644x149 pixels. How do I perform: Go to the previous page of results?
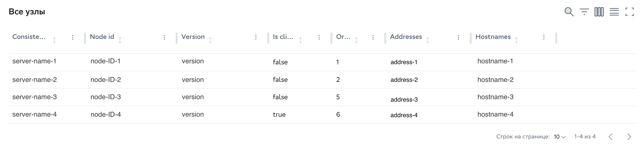click(x=610, y=137)
